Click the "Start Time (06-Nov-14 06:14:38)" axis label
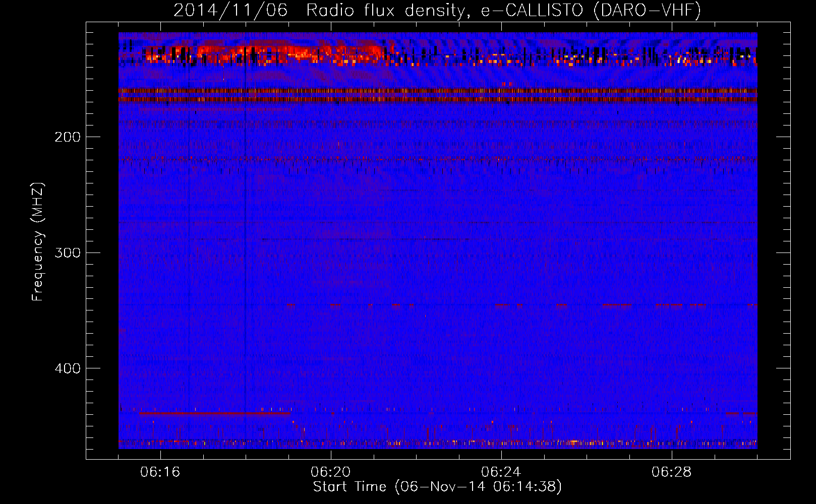The width and height of the screenshot is (816, 504). pos(437,487)
